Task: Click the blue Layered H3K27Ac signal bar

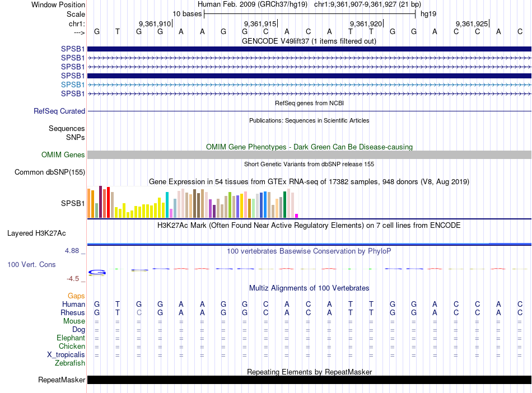Action: tap(309, 244)
